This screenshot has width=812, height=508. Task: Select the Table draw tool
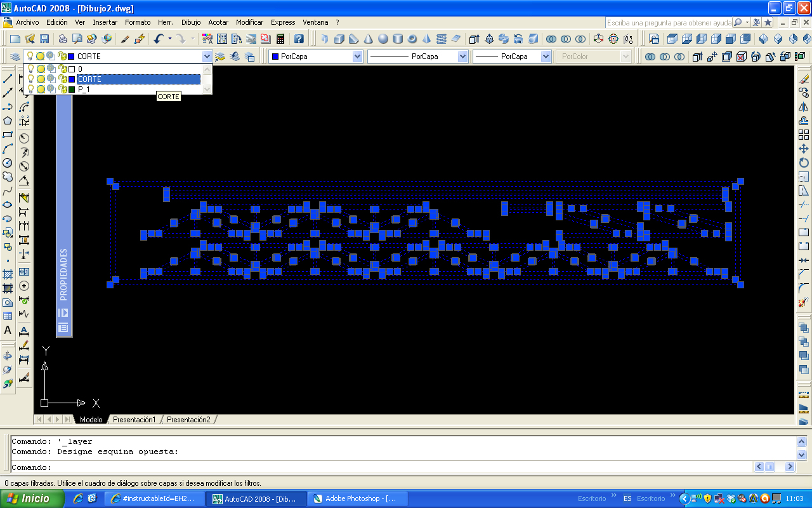click(x=8, y=316)
